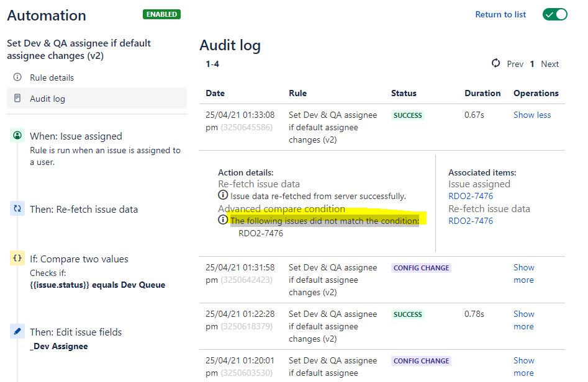Open the Then: Re-fetch issue data component
The height and width of the screenshot is (382, 588).
[x=84, y=210]
